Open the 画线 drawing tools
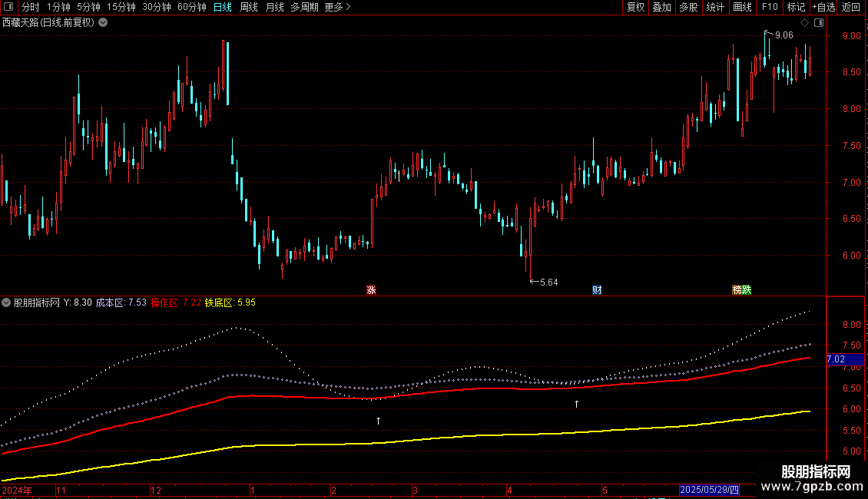Image resolution: width=868 pixels, height=499 pixels. click(742, 7)
